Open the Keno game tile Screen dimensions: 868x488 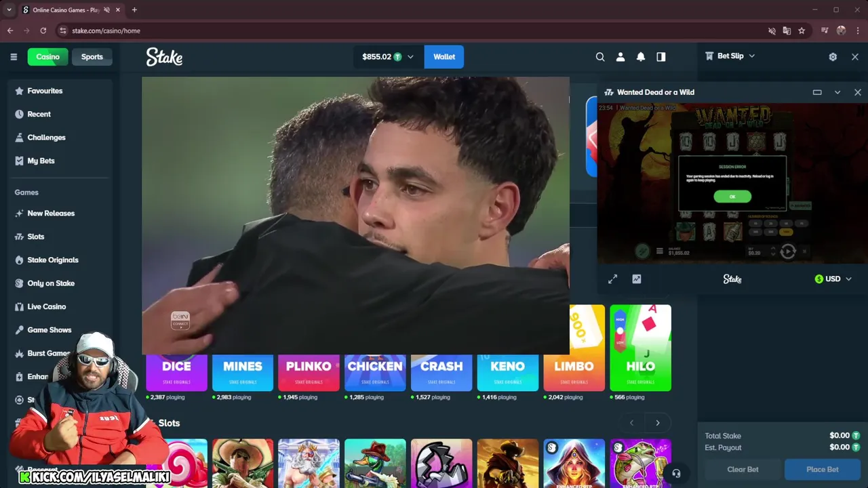click(x=508, y=373)
